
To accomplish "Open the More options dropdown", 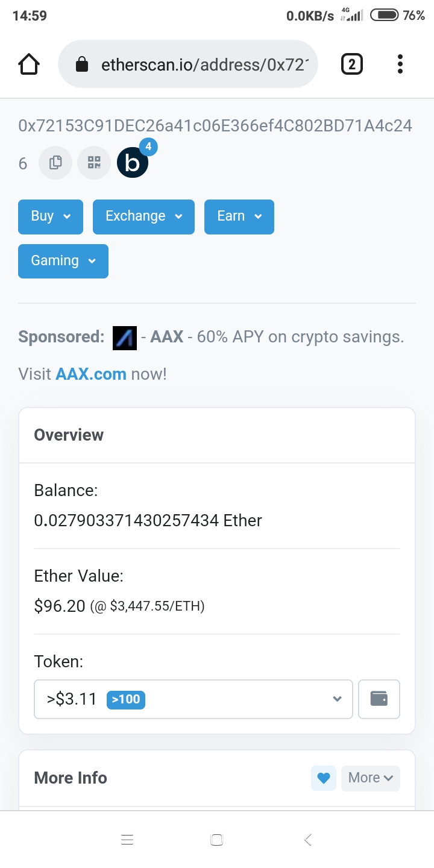I will pyautogui.click(x=370, y=778).
